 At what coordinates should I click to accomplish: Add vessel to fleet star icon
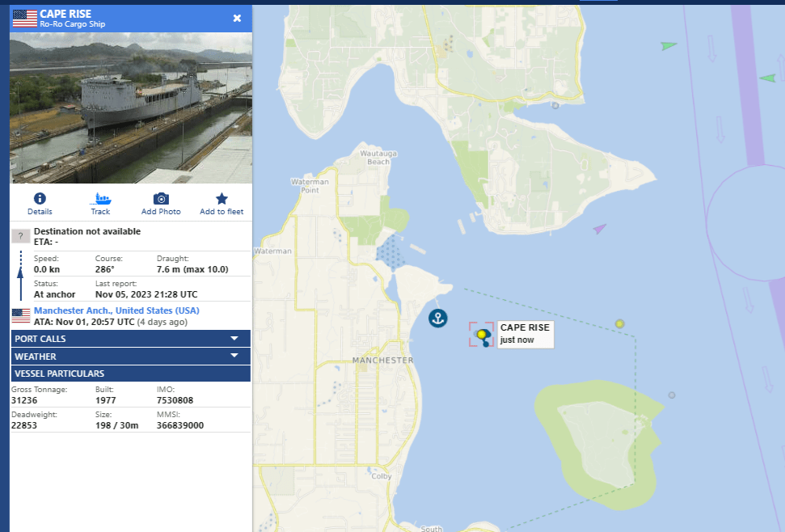(222, 199)
